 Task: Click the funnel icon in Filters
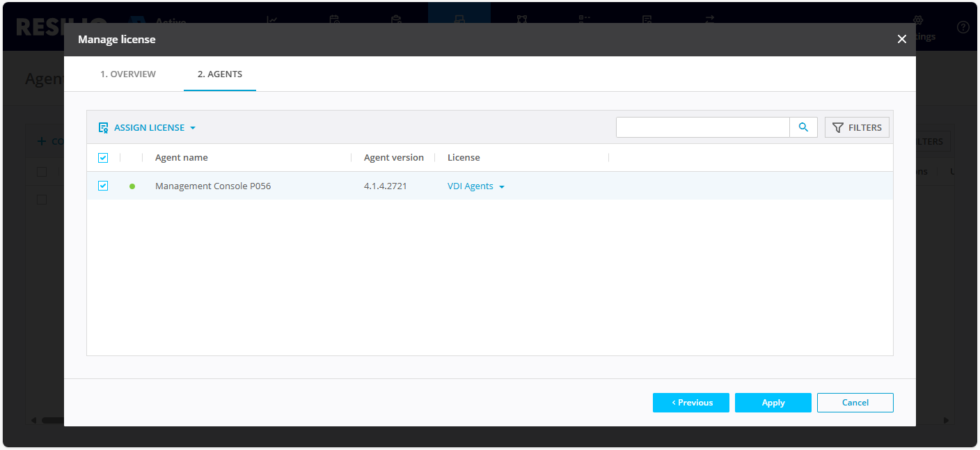(837, 128)
